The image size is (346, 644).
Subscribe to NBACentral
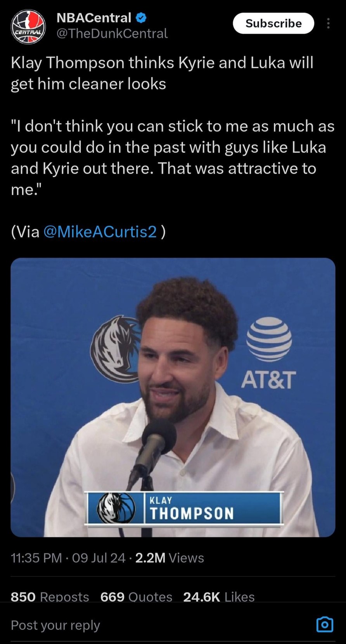273,23
